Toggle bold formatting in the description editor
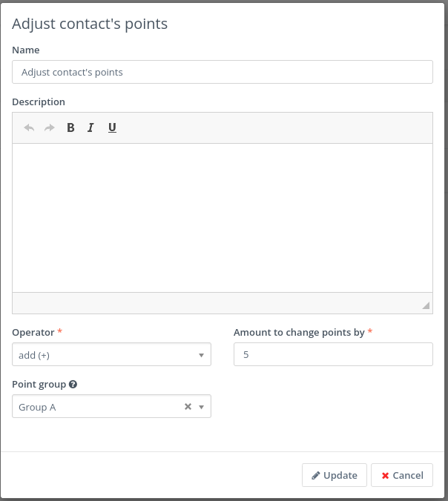448x501 pixels. 70,127
